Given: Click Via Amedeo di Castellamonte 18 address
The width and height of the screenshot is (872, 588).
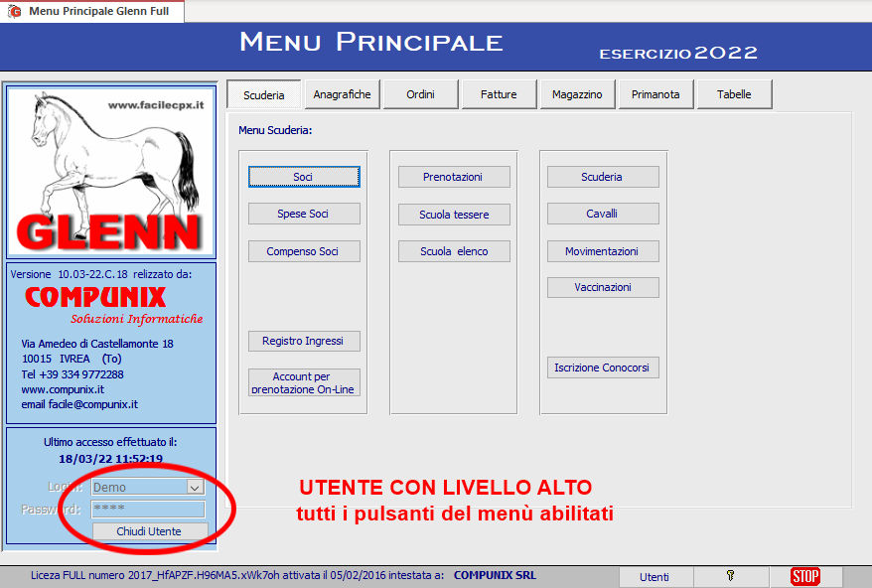Looking at the screenshot, I should pyautogui.click(x=97, y=344).
